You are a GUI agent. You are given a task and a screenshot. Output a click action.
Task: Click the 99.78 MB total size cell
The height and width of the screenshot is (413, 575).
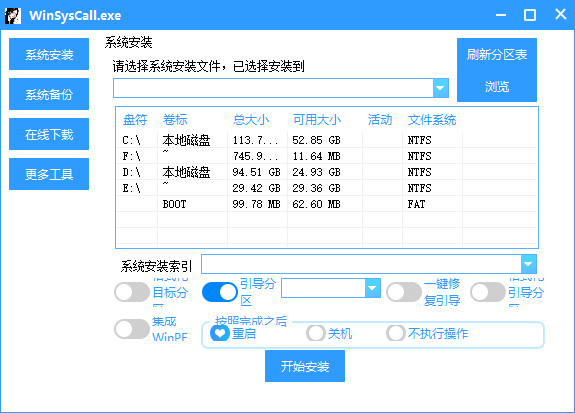pyautogui.click(x=256, y=204)
